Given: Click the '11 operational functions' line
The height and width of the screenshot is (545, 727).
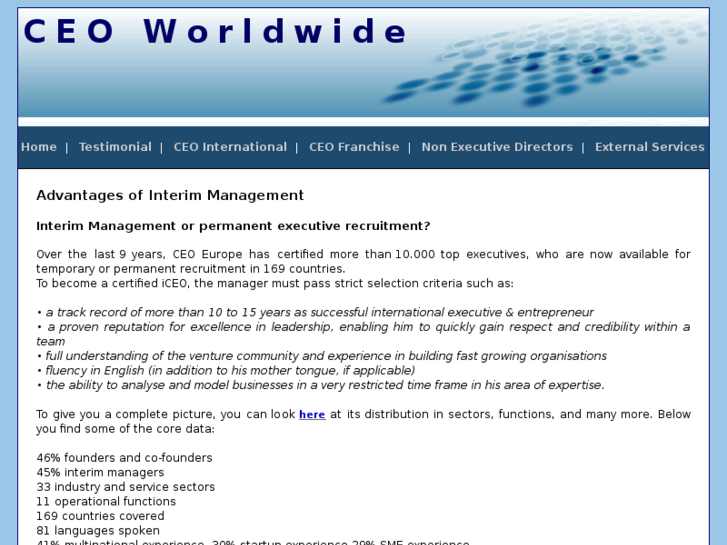Looking at the screenshot, I should 106,501.
